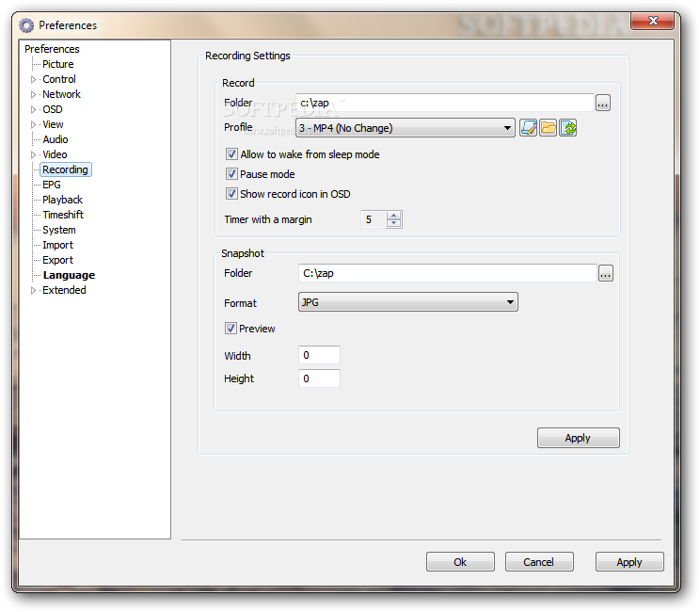Apply the Recording Settings panel changes
The width and height of the screenshot is (700, 612).
(578, 438)
